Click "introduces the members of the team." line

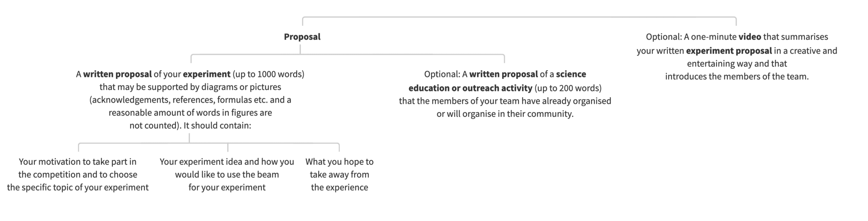[x=736, y=77]
